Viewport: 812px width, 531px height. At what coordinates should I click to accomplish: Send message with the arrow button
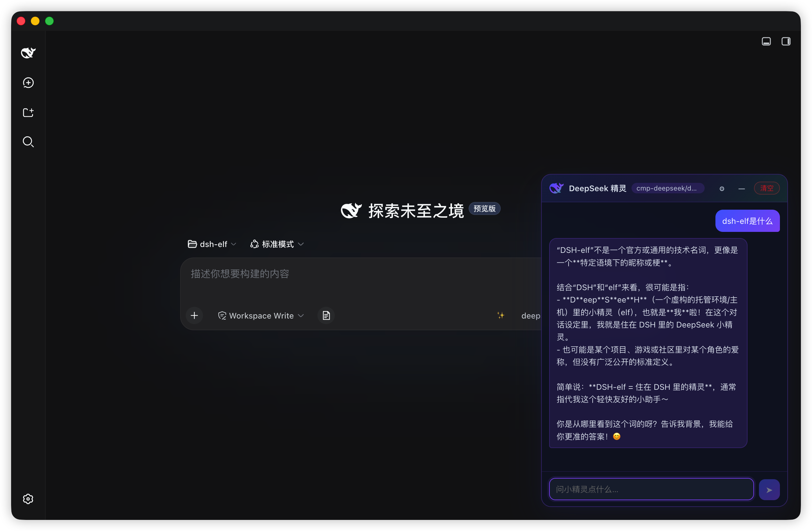[769, 490]
